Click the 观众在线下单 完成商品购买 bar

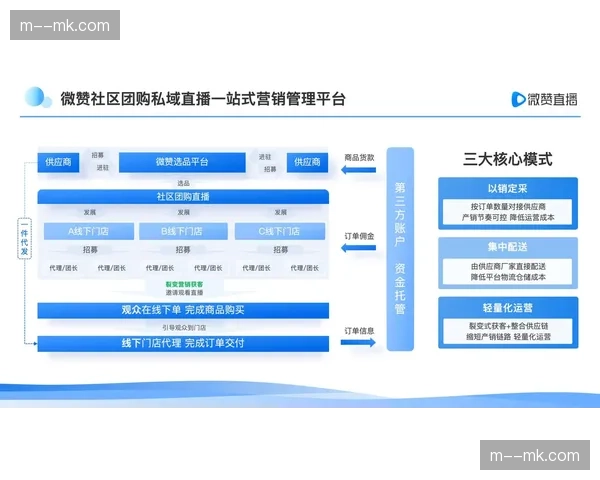(x=183, y=310)
